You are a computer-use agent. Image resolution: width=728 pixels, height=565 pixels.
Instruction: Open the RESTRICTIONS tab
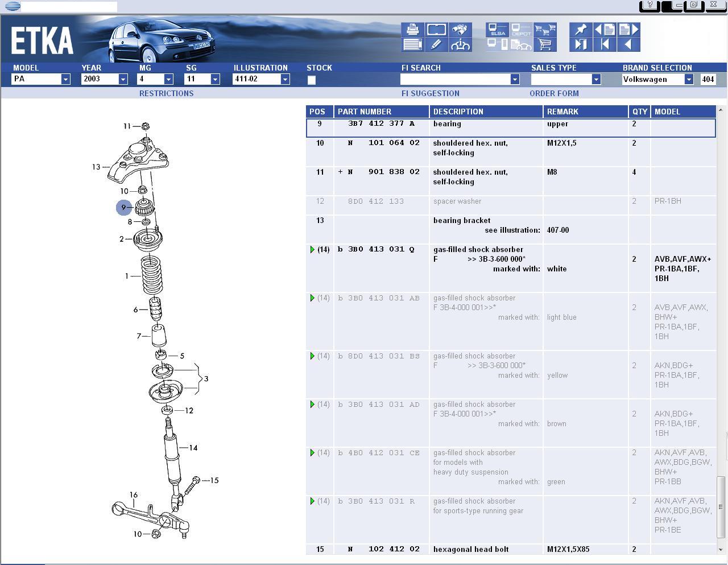(166, 93)
